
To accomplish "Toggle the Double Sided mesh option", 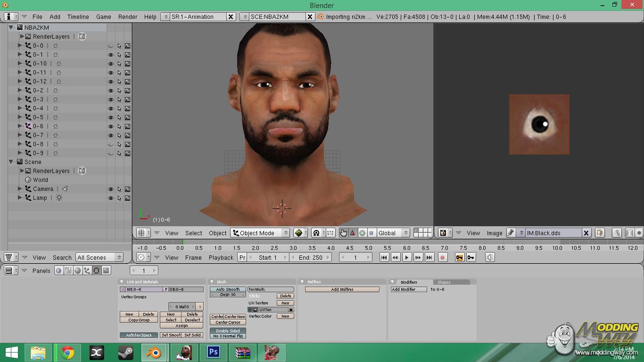I will tap(228, 331).
